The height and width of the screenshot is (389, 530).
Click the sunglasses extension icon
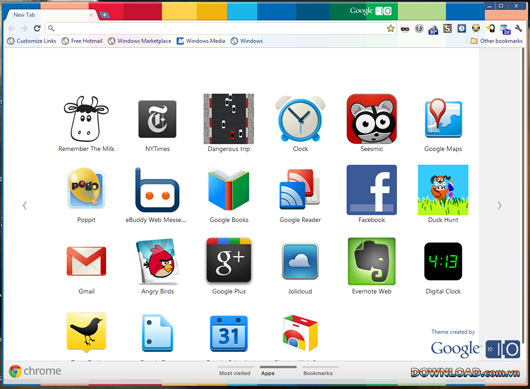[405, 29]
